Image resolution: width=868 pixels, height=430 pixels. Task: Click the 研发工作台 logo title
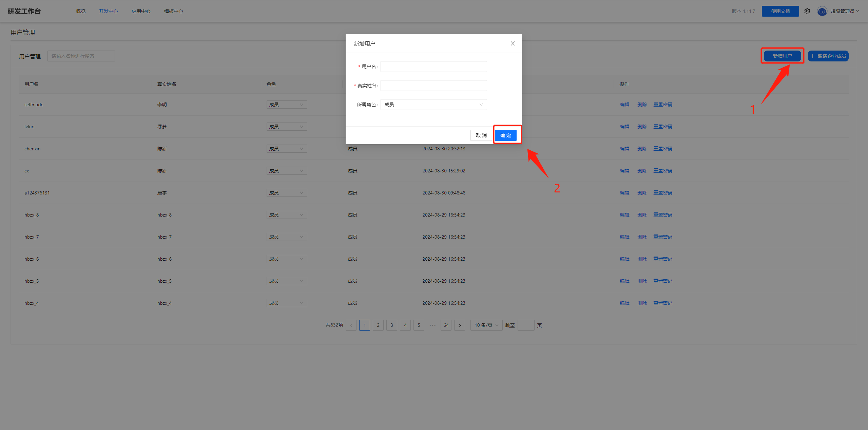[24, 11]
